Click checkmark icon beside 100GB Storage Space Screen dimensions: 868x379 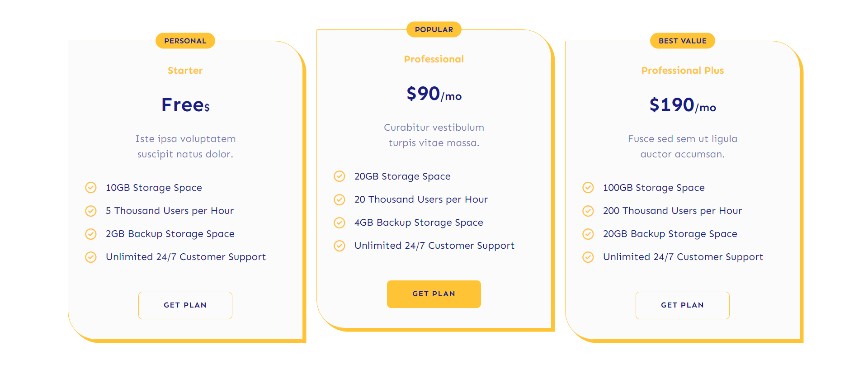pyautogui.click(x=588, y=188)
